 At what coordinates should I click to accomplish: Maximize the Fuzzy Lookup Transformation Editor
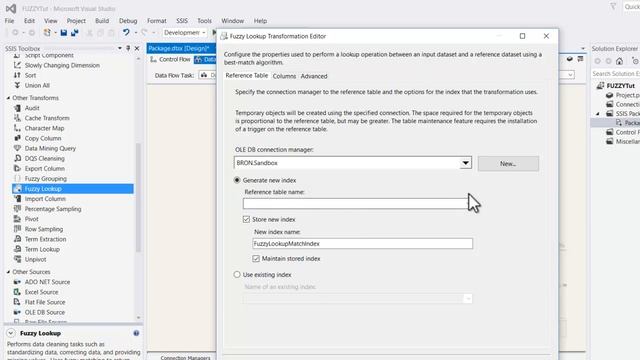click(x=522, y=36)
